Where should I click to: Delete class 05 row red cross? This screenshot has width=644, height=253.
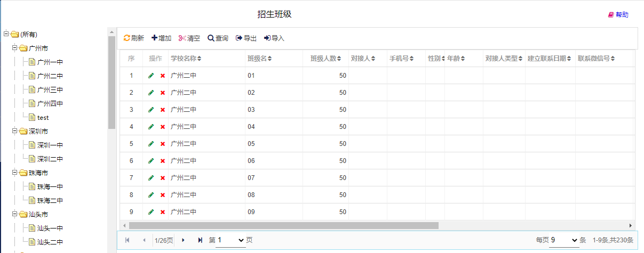coord(163,144)
